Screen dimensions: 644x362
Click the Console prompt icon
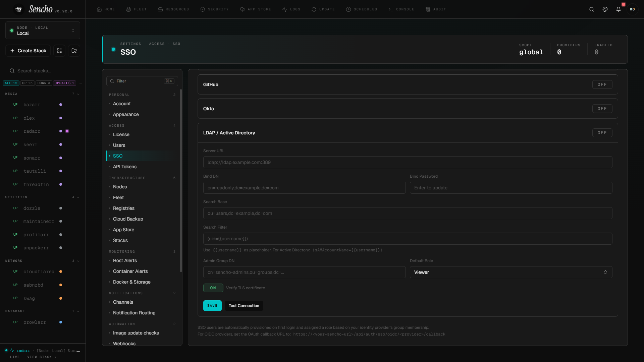pyautogui.click(x=391, y=9)
